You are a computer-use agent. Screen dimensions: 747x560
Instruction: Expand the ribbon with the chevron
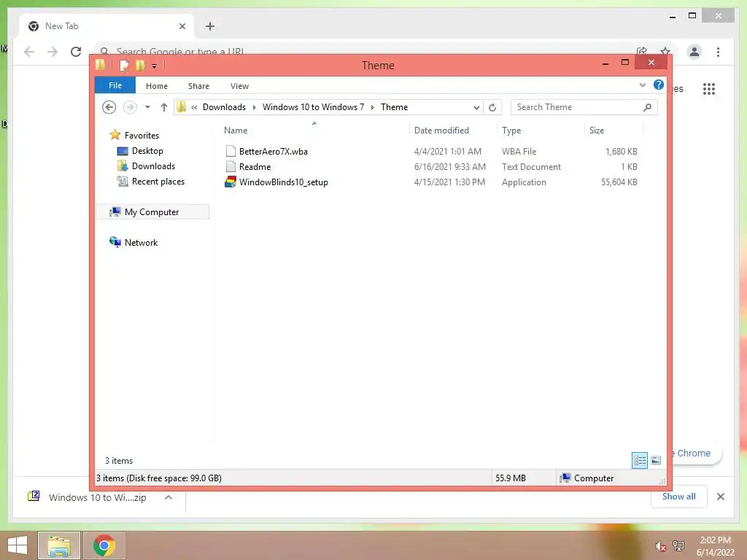pyautogui.click(x=642, y=85)
